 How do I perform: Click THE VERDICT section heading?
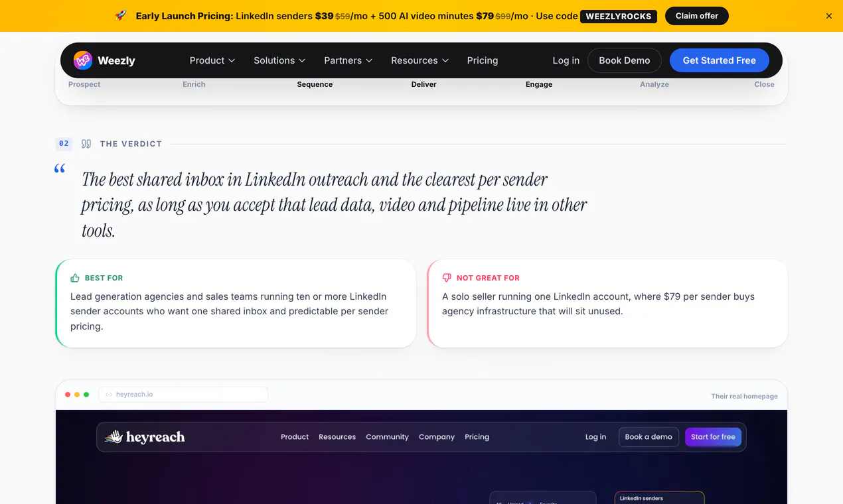pos(131,144)
